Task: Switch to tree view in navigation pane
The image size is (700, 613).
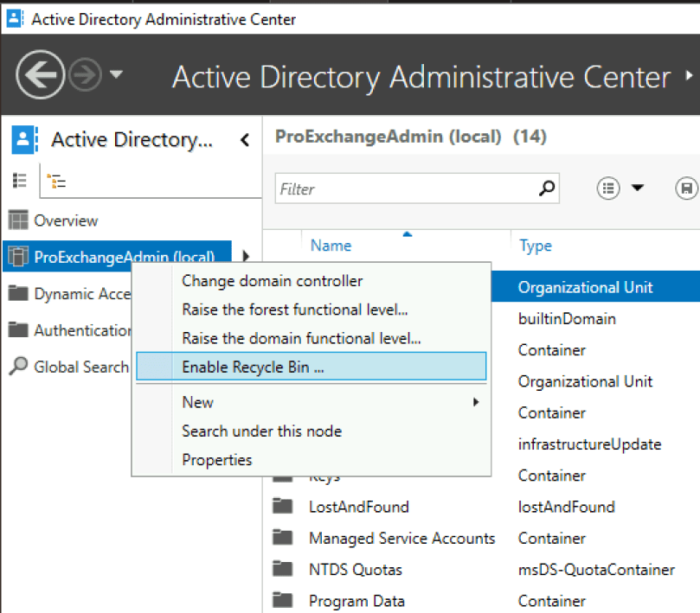Action: [56, 181]
